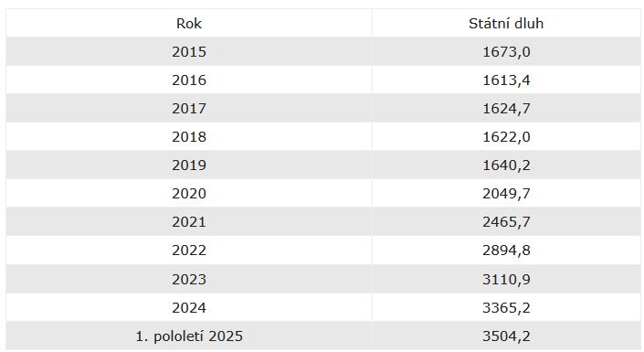Select the 1622,0 debt value

506,137
